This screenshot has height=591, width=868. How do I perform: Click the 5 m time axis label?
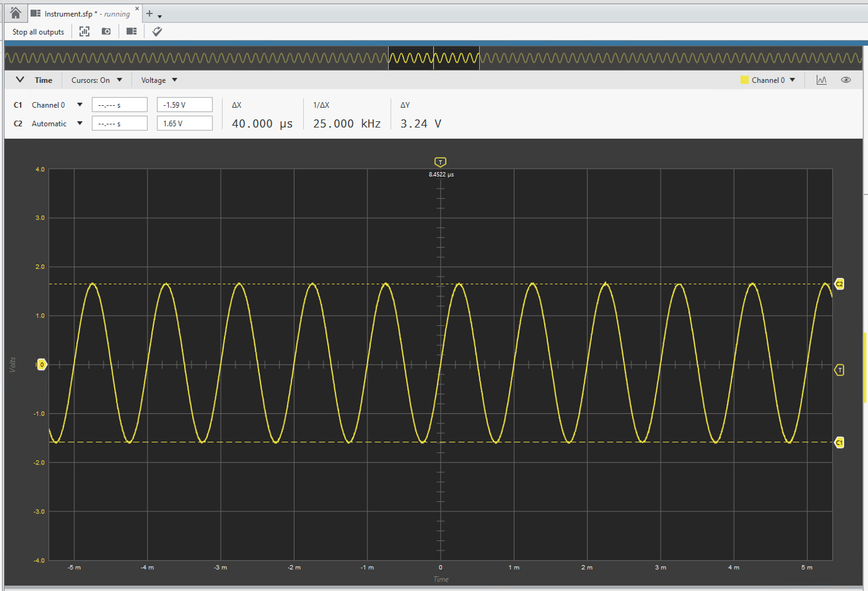coord(807,568)
